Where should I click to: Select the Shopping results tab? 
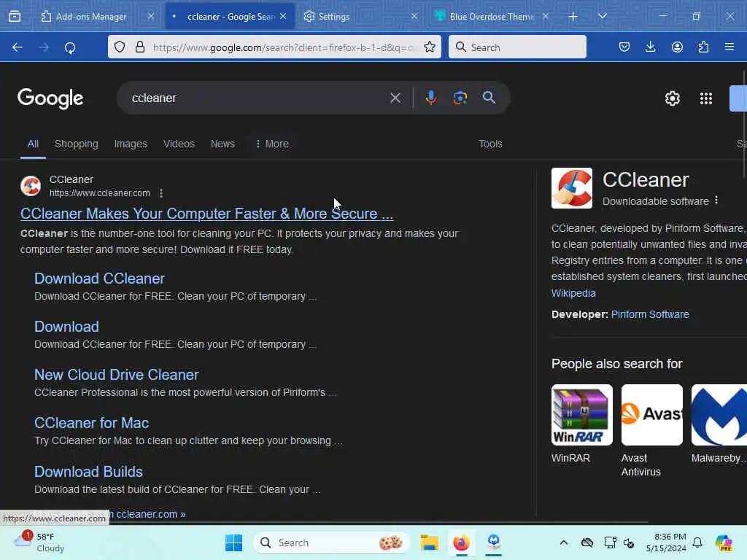pos(76,144)
